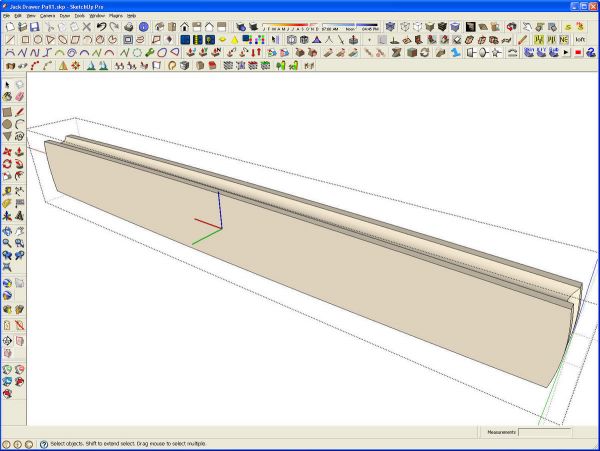Viewport: 600px width, 451px height.
Task: Open the Tools menu
Action: tap(79, 16)
